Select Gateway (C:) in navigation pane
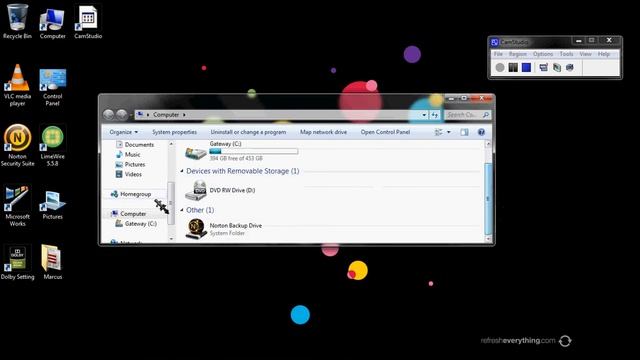The height and width of the screenshot is (360, 640). (136, 224)
